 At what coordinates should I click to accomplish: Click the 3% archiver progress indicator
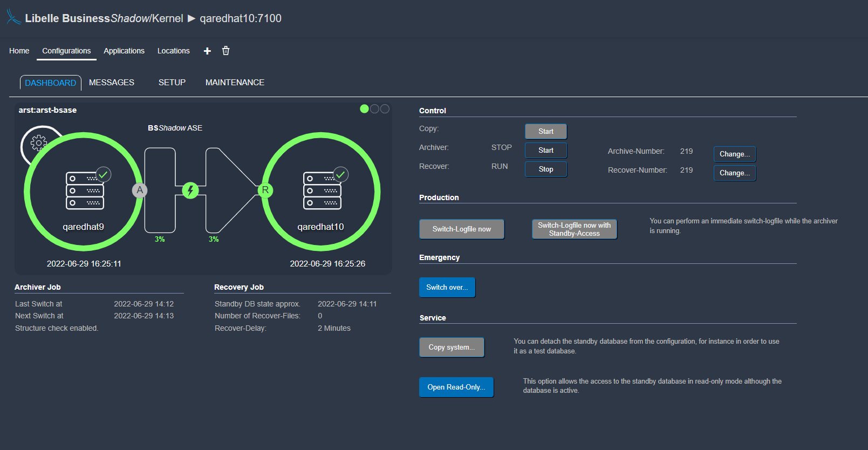(160, 239)
